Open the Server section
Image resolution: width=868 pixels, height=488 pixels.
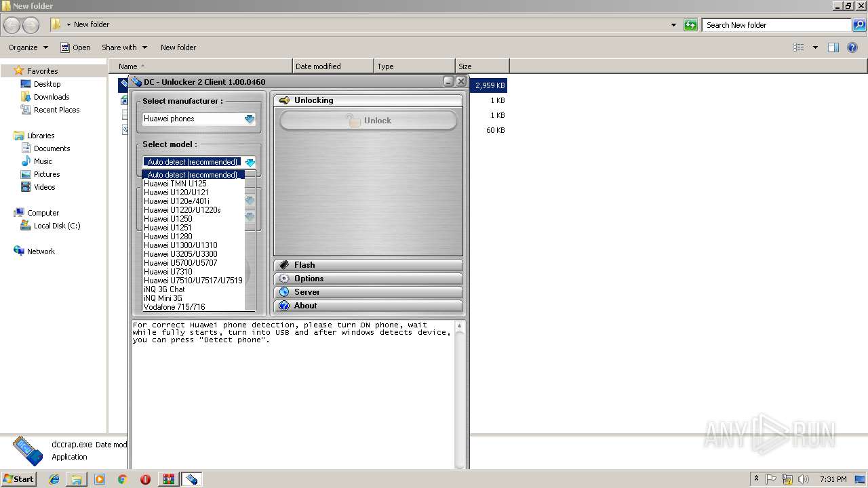coord(368,292)
